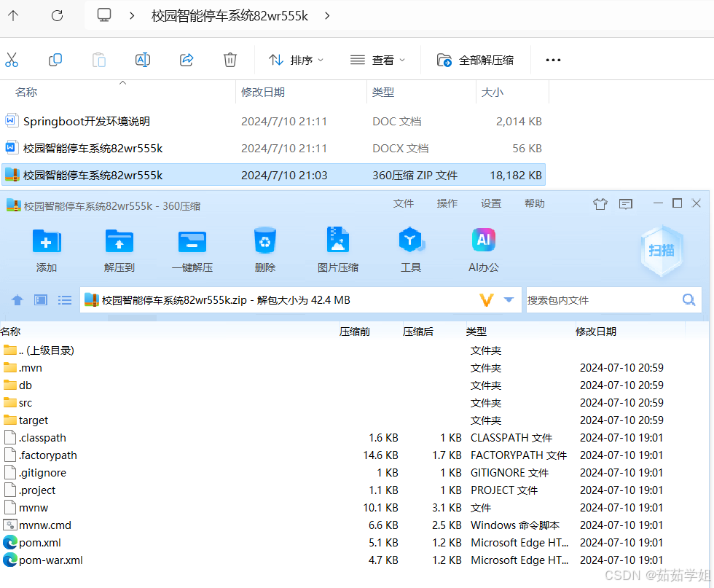The height and width of the screenshot is (588, 714).
Task: Click the Explorer up-arrow navigation button
Action: click(13, 16)
